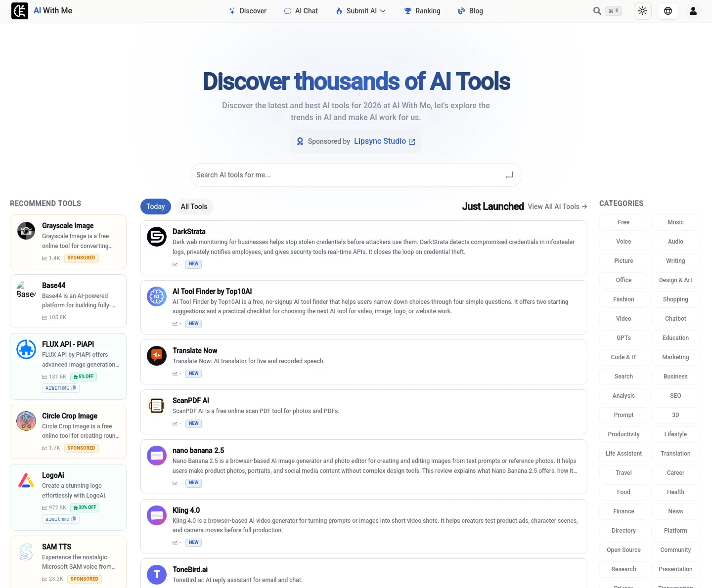This screenshot has width=712, height=588.
Task: Go to the Discover menu item
Action: [248, 11]
